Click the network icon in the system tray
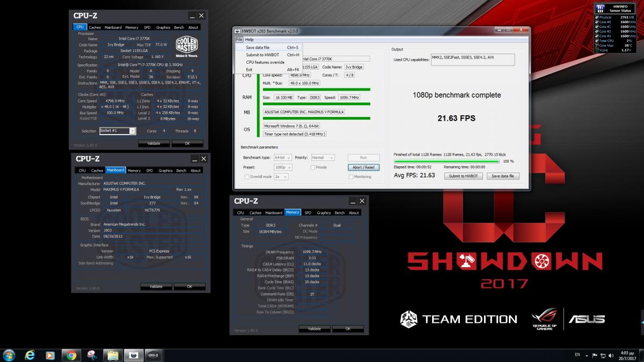Image resolution: width=644 pixels, height=362 pixels. [x=603, y=355]
